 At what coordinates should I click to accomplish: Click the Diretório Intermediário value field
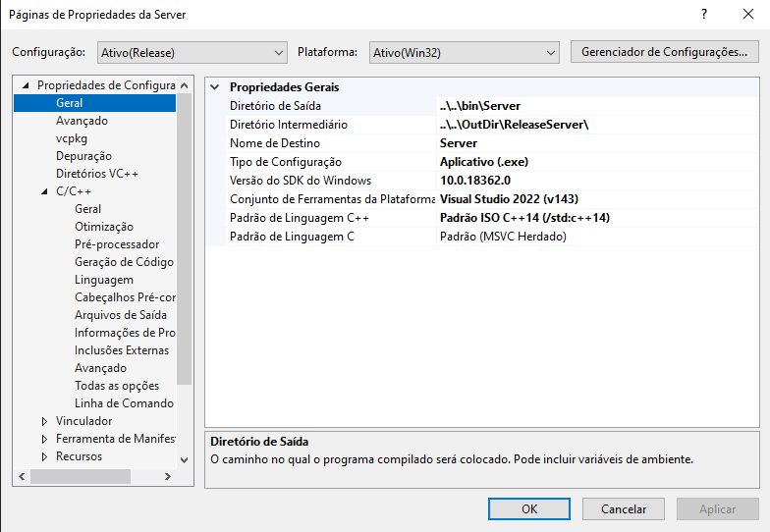click(x=597, y=125)
